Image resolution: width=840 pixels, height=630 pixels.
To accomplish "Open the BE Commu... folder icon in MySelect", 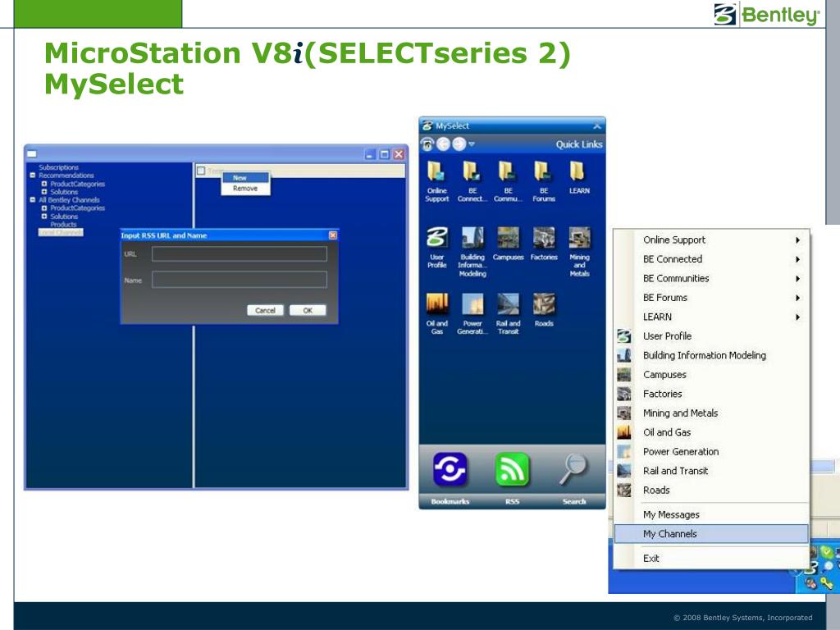I will click(x=507, y=172).
